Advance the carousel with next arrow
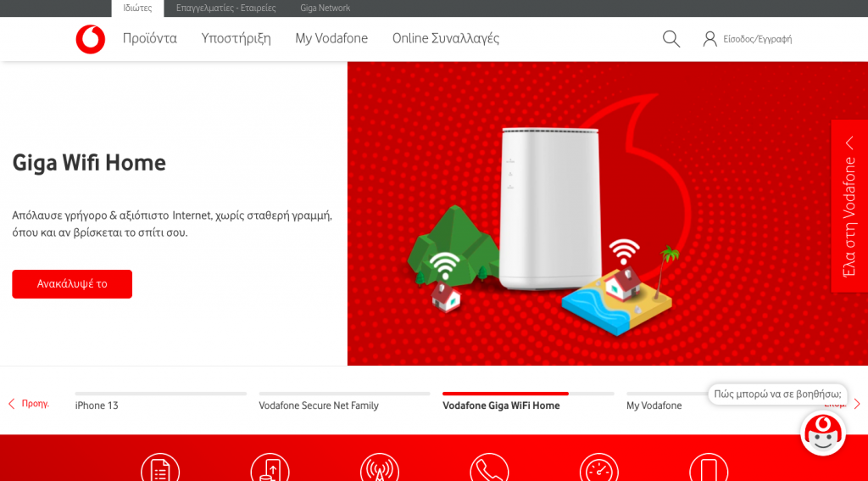 click(x=857, y=404)
